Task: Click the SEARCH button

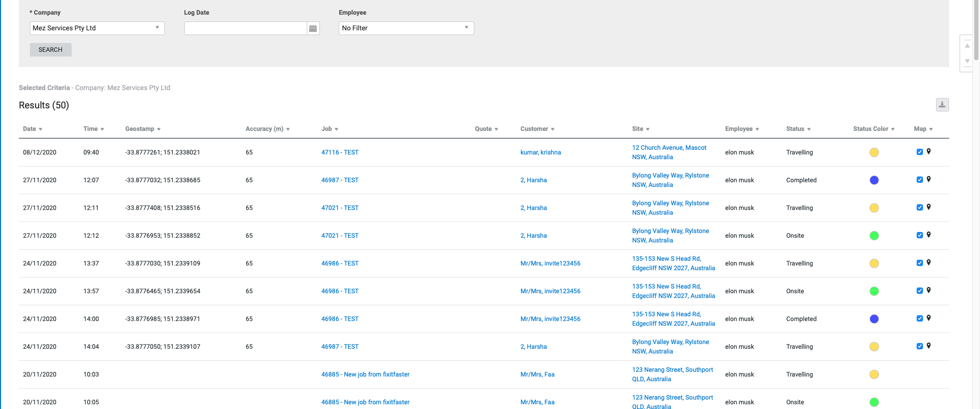Action: click(50, 50)
